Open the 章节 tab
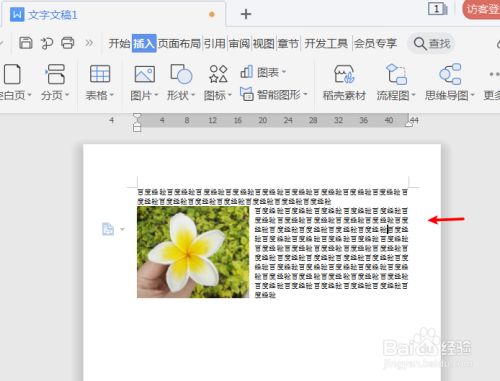The height and width of the screenshot is (381, 500). [288, 43]
